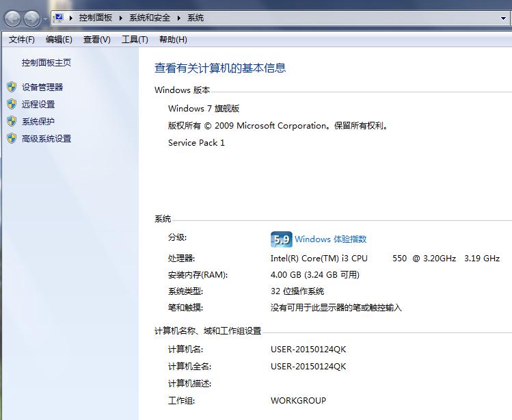The height and width of the screenshot is (420, 512).
Task: Click shield icon beside 系统保护
Action: tap(12, 121)
